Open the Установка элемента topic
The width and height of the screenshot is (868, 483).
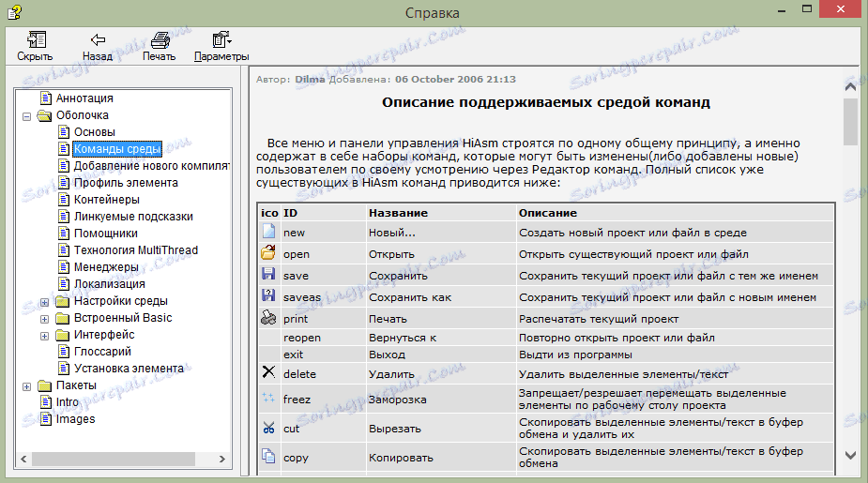tap(129, 368)
